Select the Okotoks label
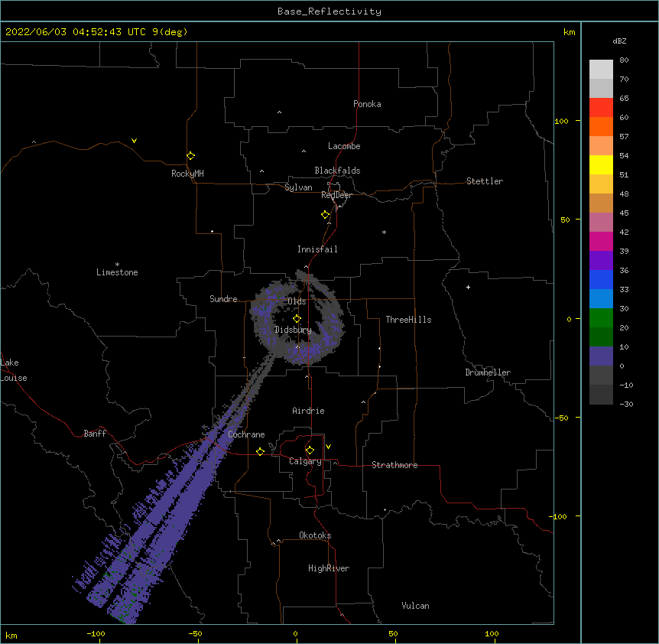The height and width of the screenshot is (644, 659). pyautogui.click(x=315, y=535)
